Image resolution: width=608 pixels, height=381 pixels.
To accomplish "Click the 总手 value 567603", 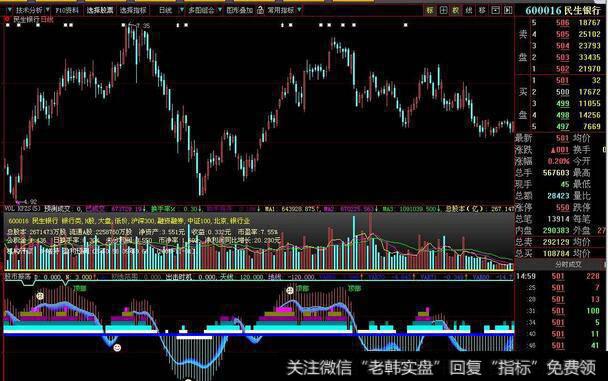I will point(556,173).
